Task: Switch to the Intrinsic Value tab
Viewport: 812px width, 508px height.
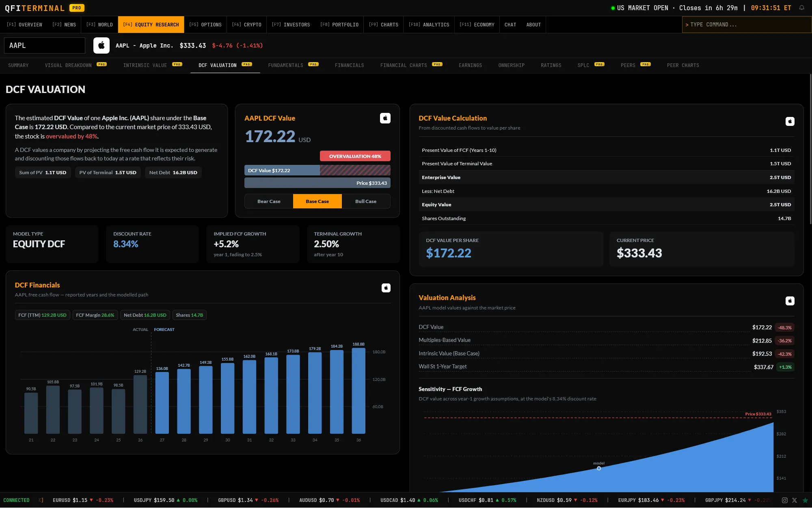Action: click(153, 65)
